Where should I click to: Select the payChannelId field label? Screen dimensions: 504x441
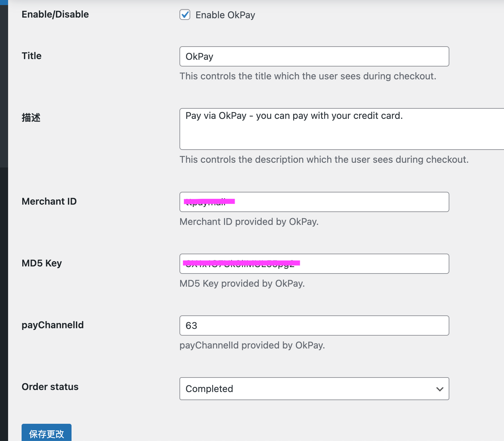click(53, 325)
